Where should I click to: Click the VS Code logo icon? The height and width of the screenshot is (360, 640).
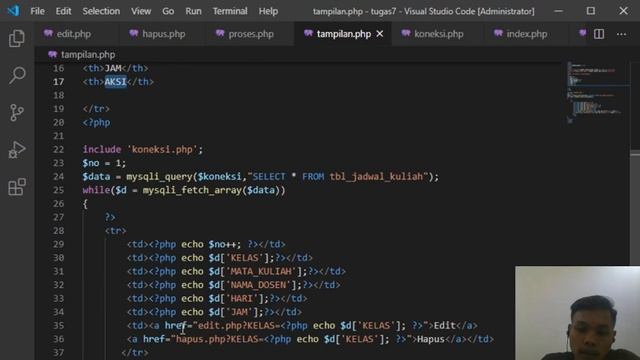[x=13, y=11]
